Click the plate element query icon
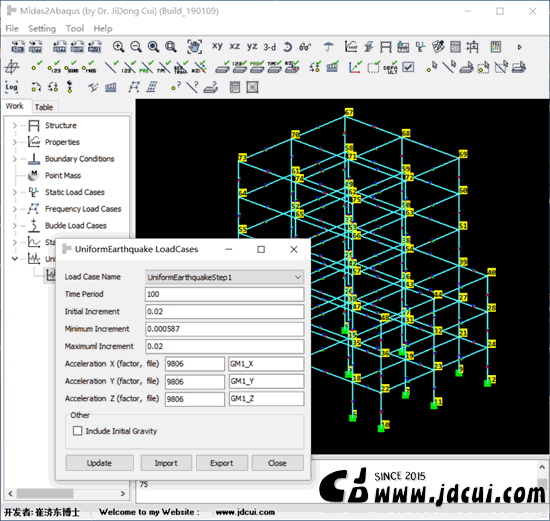550x521 pixels. (x=211, y=87)
